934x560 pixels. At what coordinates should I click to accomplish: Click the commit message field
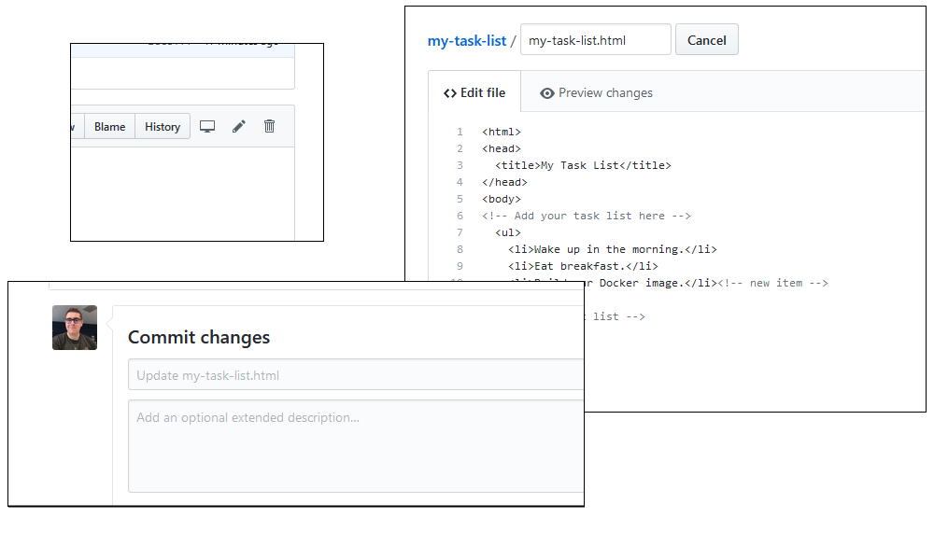tap(355, 374)
